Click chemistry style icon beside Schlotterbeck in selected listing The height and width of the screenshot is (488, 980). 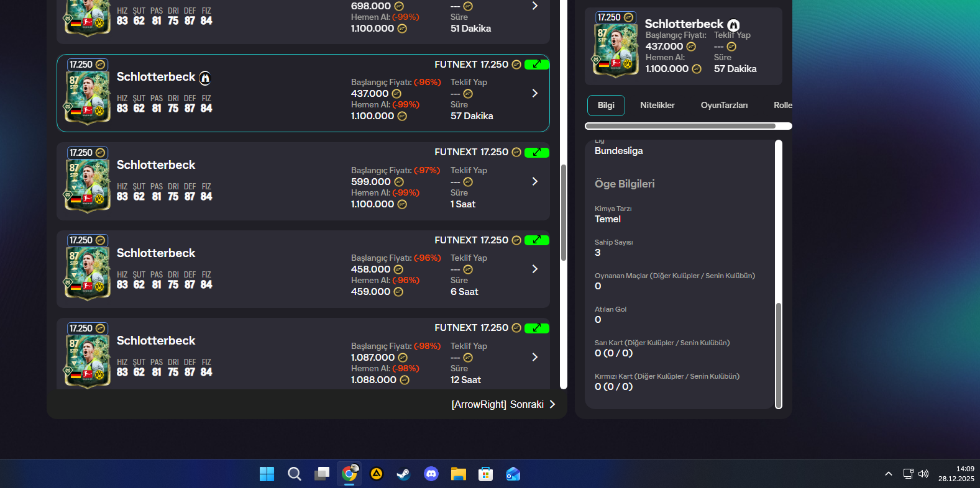[x=205, y=78]
